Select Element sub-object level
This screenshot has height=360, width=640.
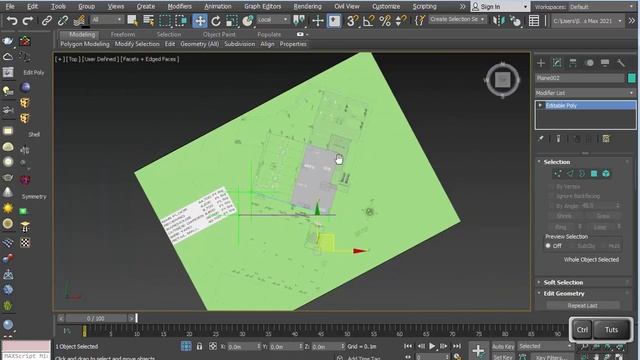(x=606, y=174)
